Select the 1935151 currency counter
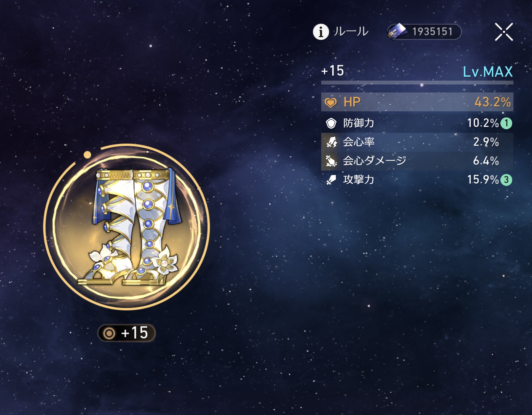The image size is (532, 415). (x=424, y=32)
